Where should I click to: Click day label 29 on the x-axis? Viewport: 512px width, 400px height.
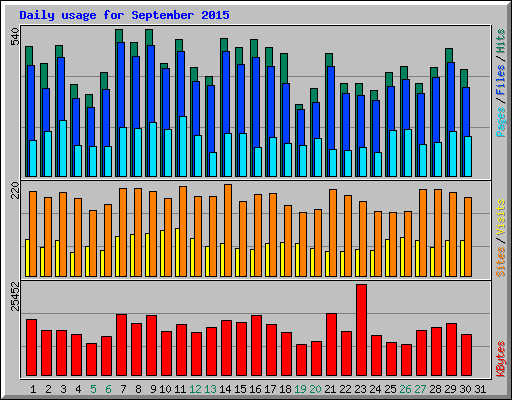pyautogui.click(x=450, y=389)
